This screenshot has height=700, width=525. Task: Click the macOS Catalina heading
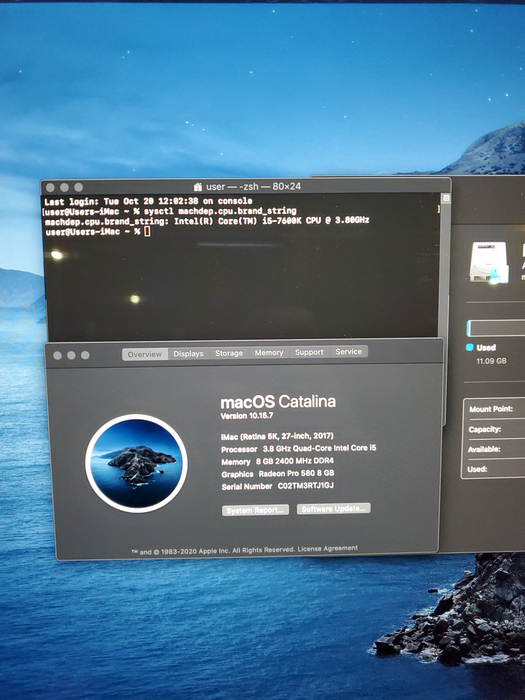(x=278, y=402)
